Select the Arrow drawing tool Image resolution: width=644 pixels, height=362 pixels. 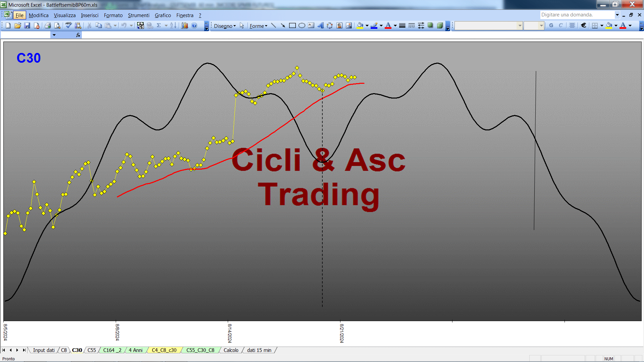point(283,25)
